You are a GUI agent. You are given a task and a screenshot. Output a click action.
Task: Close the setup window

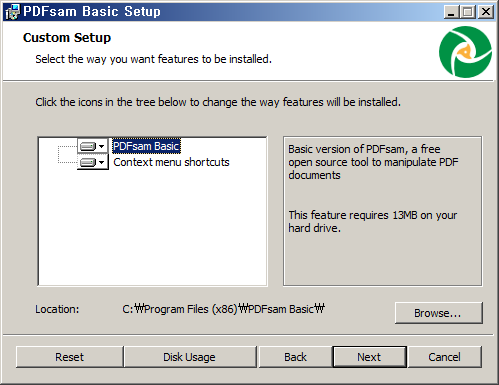click(486, 12)
